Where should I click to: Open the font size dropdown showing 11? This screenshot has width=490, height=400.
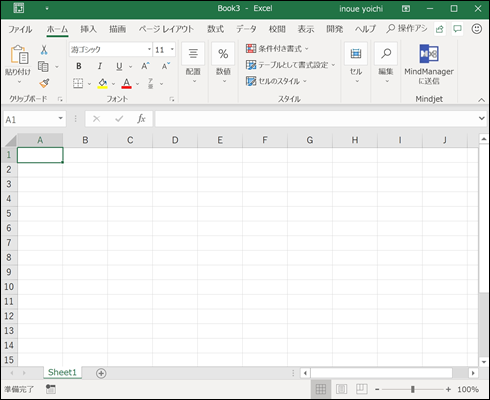coord(172,49)
